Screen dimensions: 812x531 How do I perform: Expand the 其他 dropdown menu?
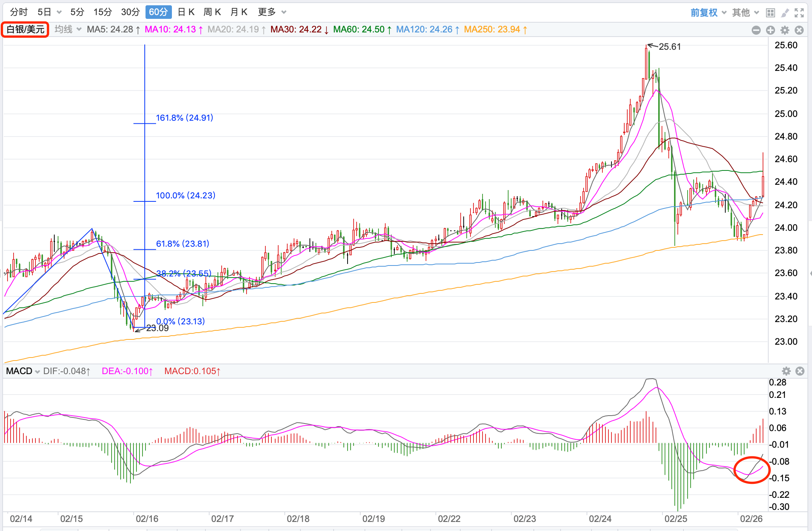pos(745,12)
